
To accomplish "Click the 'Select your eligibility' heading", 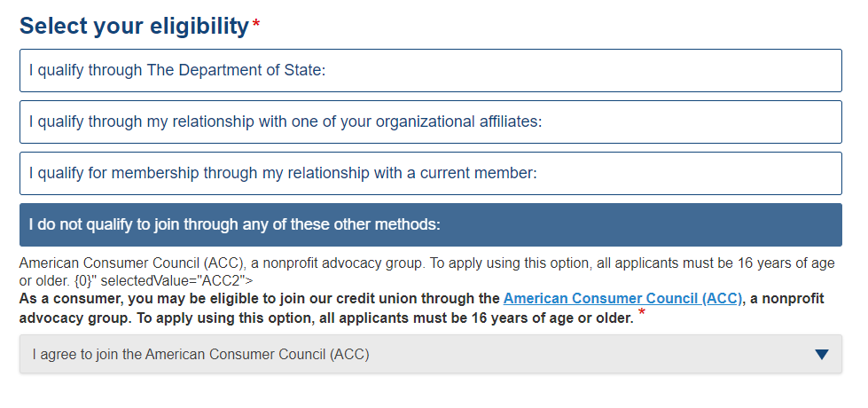I will click(x=134, y=27).
